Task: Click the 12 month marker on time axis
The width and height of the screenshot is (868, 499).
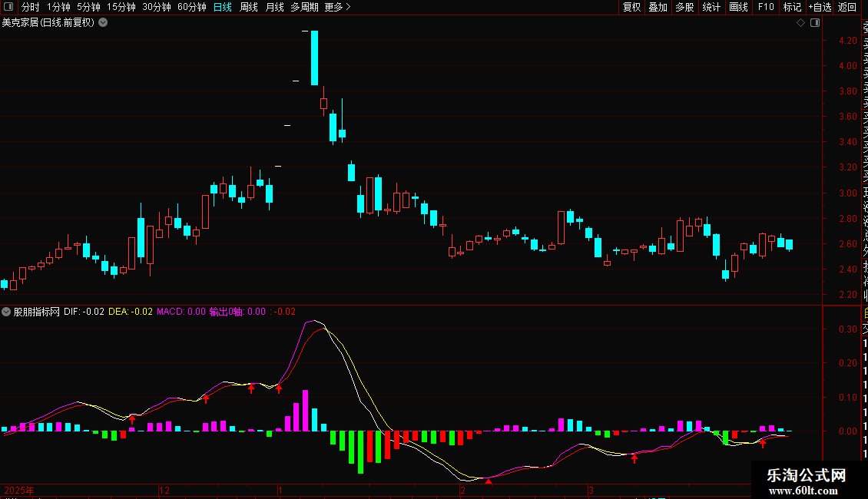Action: (x=164, y=490)
